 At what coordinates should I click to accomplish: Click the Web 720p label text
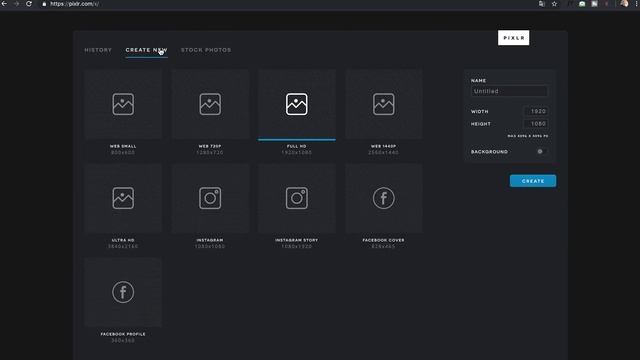point(210,146)
